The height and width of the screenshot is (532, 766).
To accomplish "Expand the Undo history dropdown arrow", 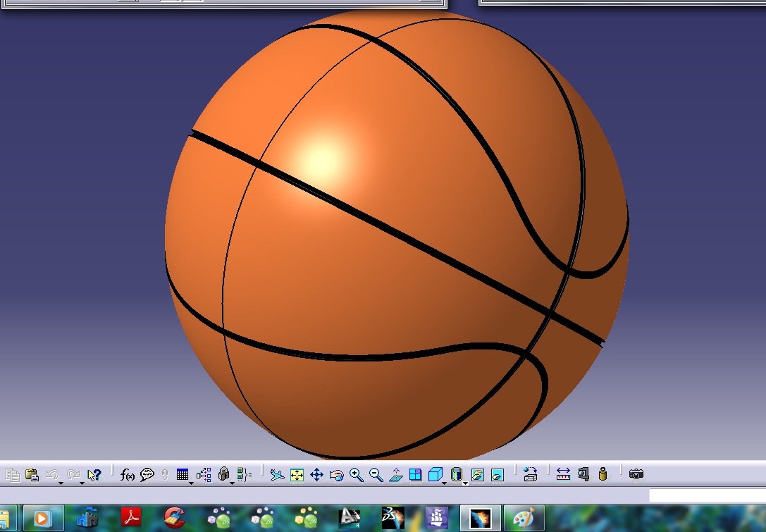I will pyautogui.click(x=61, y=483).
